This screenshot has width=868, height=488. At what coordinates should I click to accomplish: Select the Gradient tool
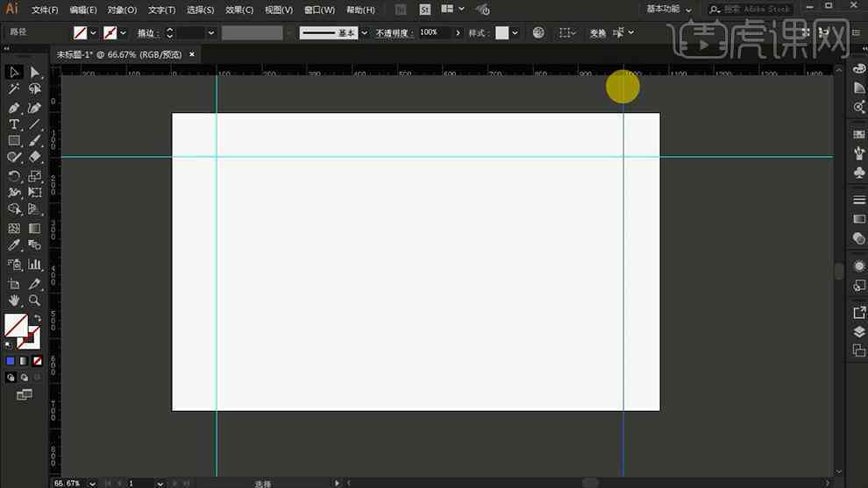34,229
